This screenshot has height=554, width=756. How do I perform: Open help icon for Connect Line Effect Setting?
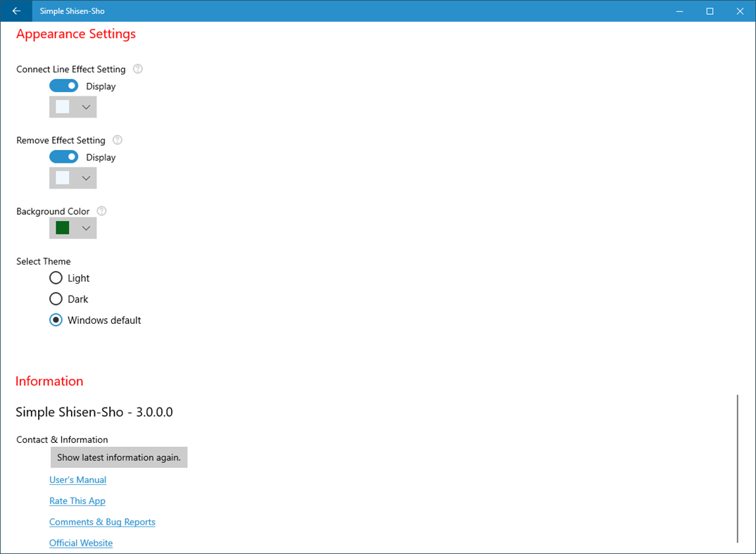tap(138, 69)
